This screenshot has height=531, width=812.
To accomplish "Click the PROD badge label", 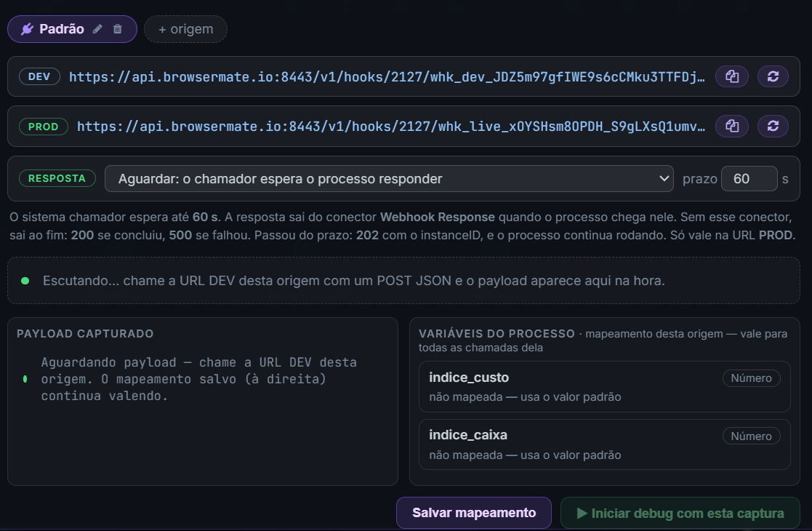I will (44, 127).
